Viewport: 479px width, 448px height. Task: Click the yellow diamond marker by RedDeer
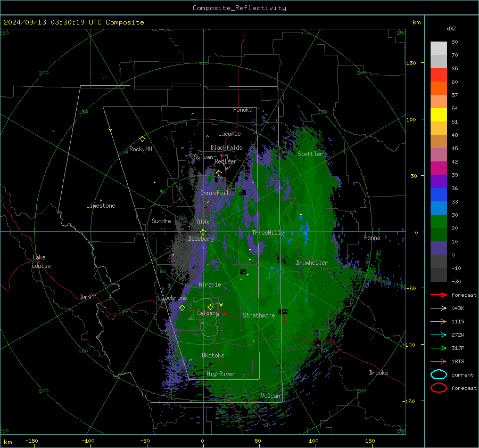[219, 173]
